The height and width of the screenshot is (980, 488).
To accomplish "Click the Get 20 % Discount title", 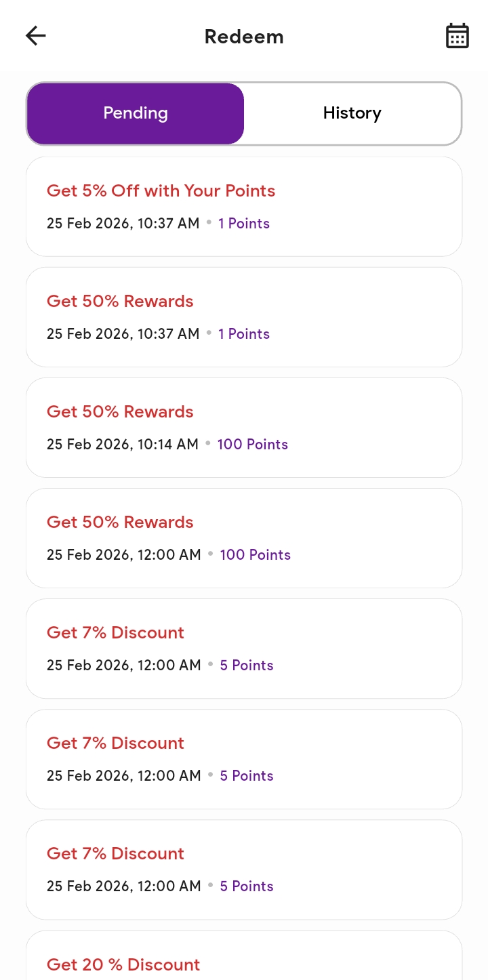I will pos(123,964).
